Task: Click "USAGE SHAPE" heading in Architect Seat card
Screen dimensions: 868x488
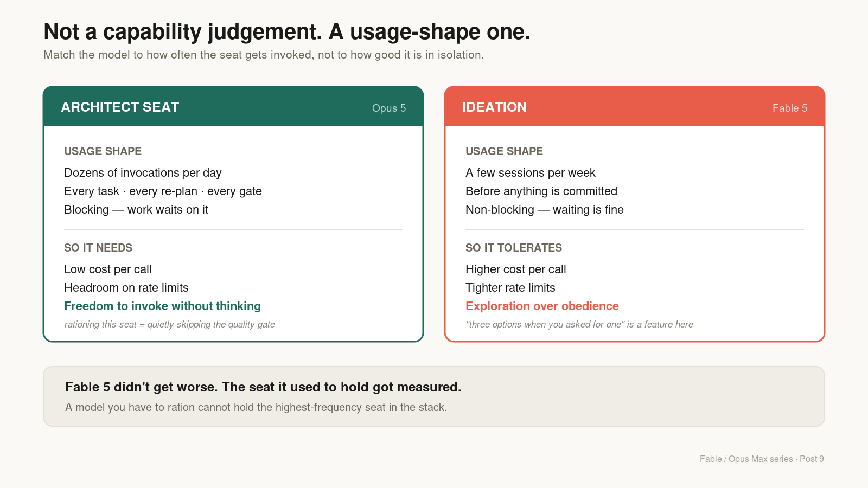Action: tap(103, 151)
